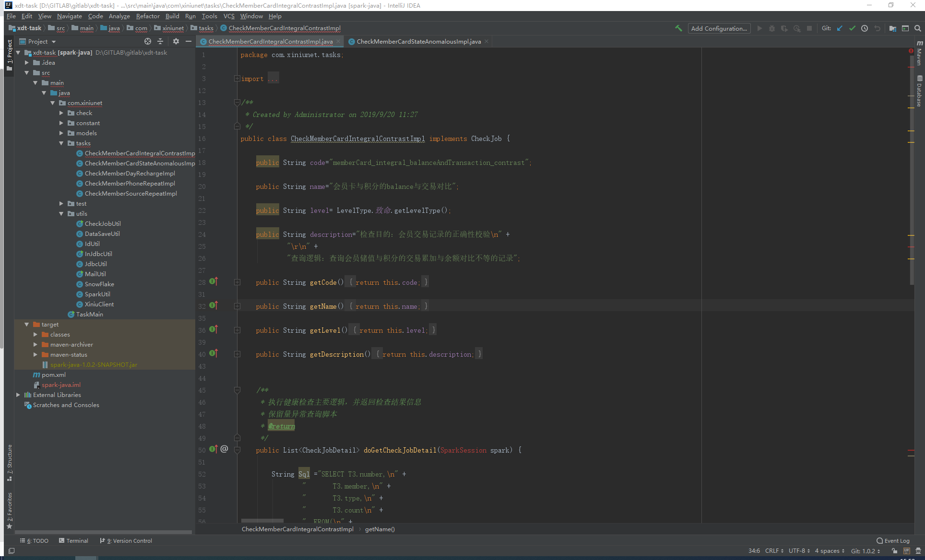Click the Project panel horizontal scrollbar

(x=103, y=532)
